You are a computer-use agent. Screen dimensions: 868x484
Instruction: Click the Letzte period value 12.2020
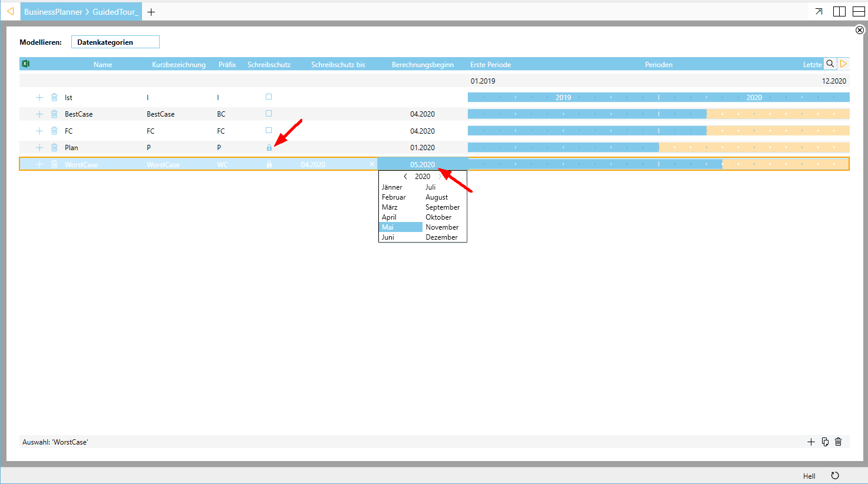pos(834,81)
